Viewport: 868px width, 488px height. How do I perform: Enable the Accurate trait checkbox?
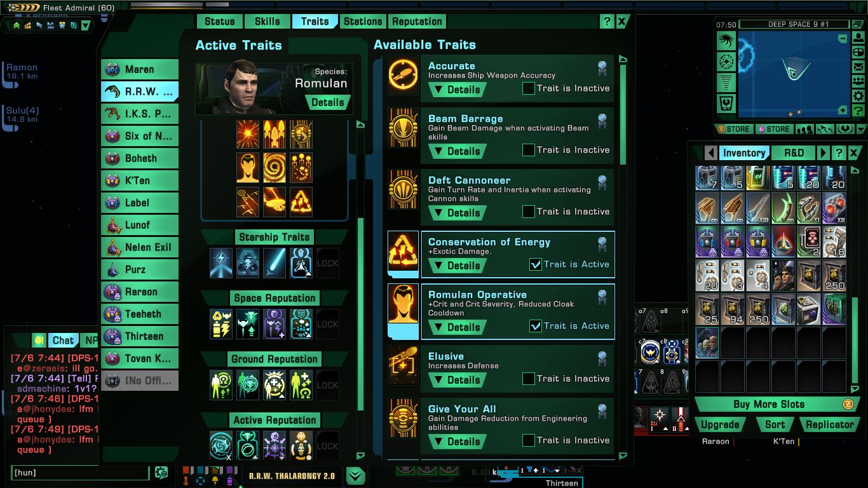528,89
